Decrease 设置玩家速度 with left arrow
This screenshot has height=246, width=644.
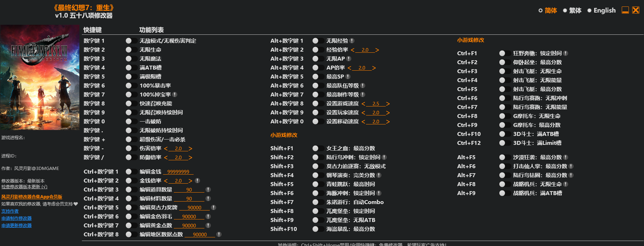click(363, 113)
